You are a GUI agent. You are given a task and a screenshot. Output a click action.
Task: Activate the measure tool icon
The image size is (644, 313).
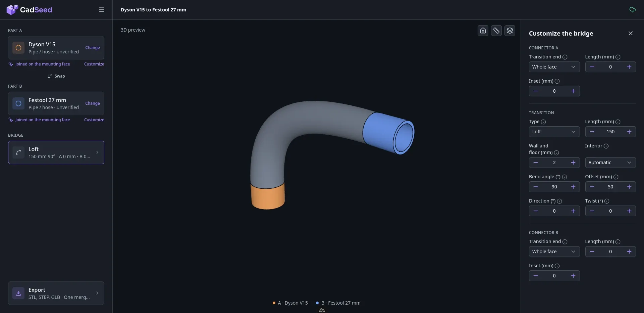coord(496,31)
